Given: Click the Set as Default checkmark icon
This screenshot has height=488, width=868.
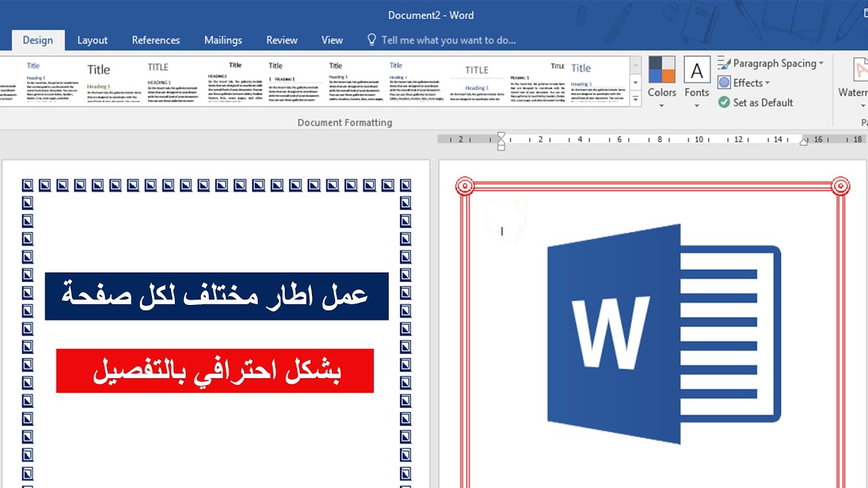Looking at the screenshot, I should click(724, 102).
